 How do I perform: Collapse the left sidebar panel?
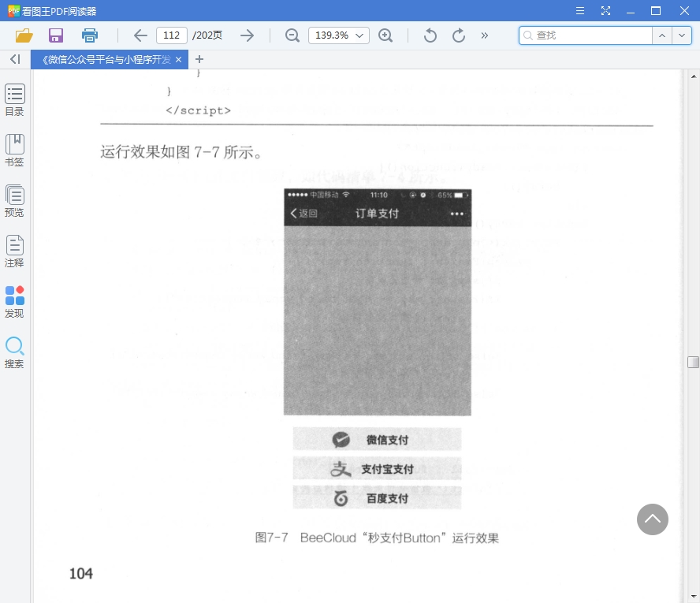click(15, 59)
